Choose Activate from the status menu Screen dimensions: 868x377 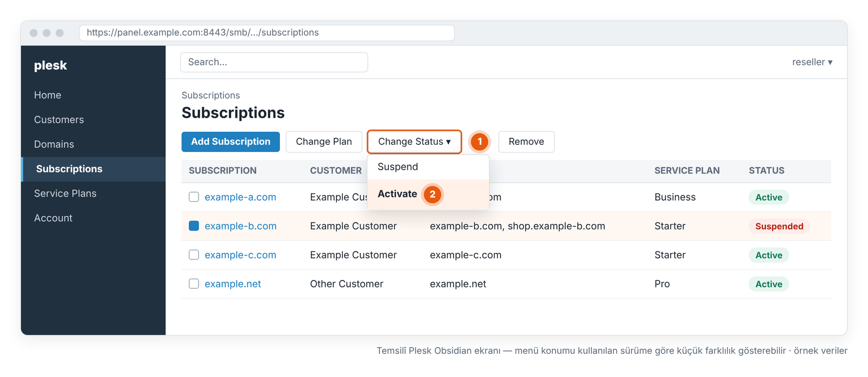pos(428,194)
